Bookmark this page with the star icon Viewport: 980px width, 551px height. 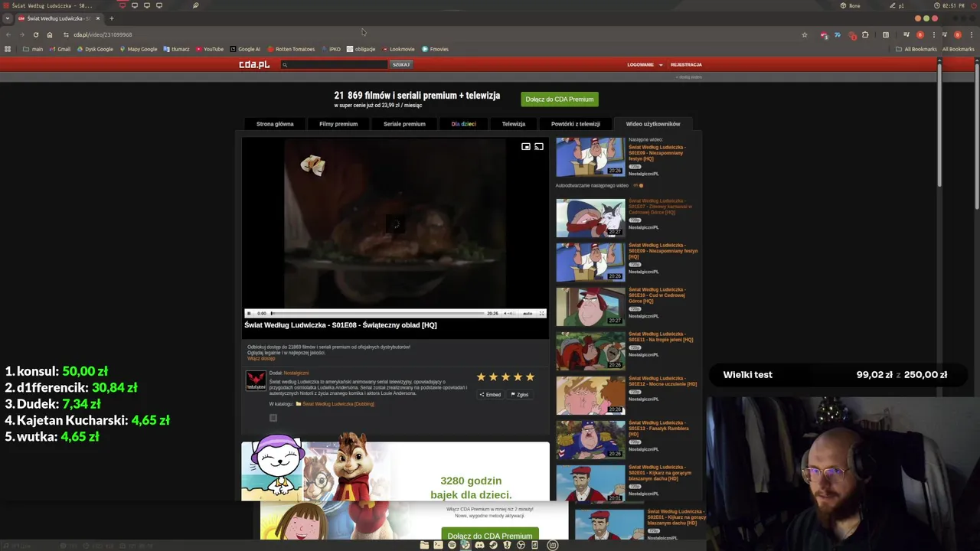[805, 34]
